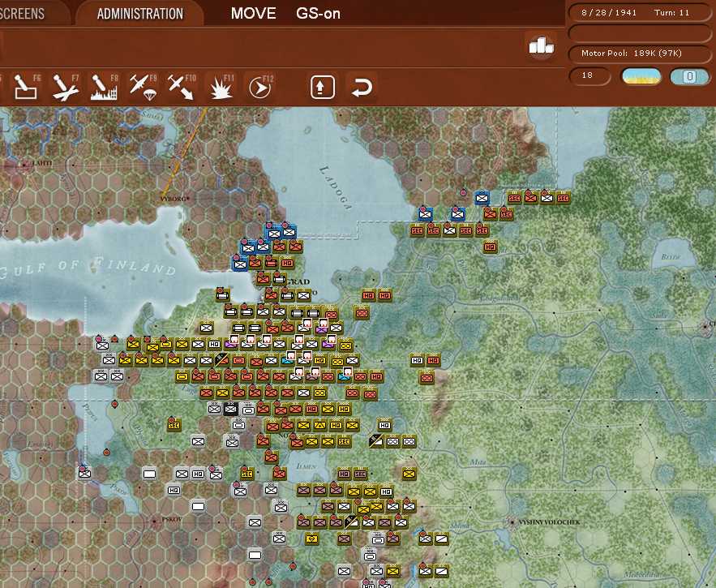Click the LADOGA lake label
Viewport: 716px width, 588px height.
[x=335, y=187]
